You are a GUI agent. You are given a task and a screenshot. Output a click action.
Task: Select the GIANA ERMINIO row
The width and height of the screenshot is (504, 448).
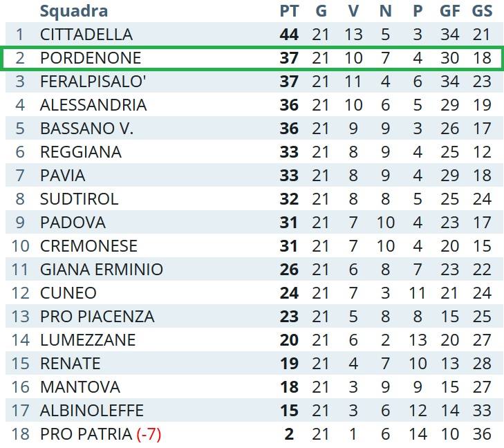pos(254,270)
